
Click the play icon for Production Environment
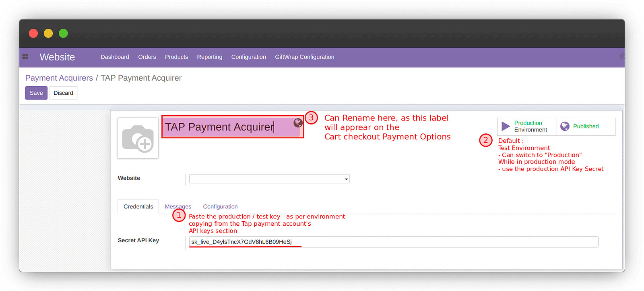point(506,127)
